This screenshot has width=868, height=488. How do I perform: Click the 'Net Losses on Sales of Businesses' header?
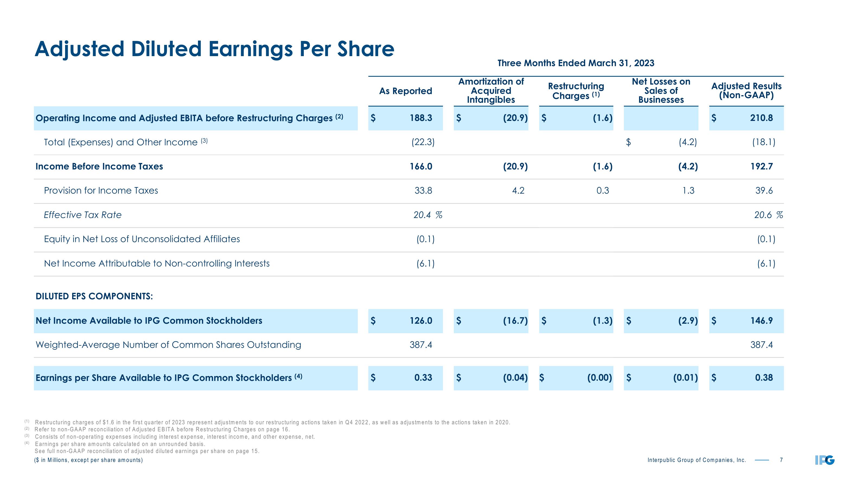661,91
